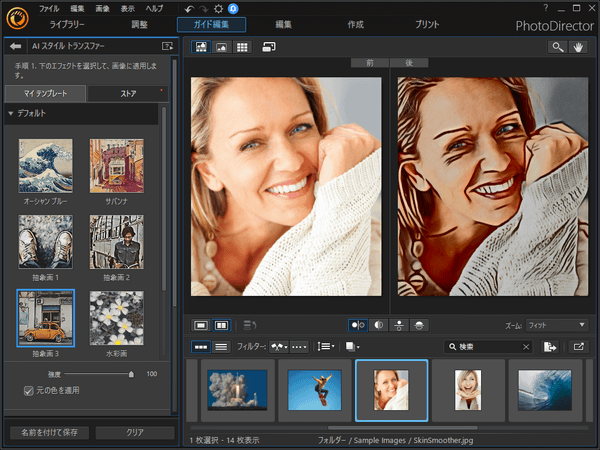Switch to the ライブラリー module tab

[x=67, y=24]
